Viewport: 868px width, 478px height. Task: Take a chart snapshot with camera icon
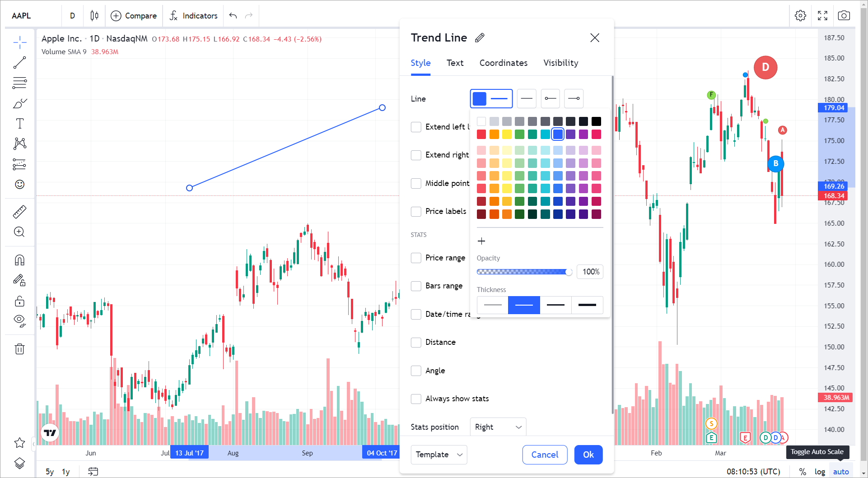click(844, 16)
